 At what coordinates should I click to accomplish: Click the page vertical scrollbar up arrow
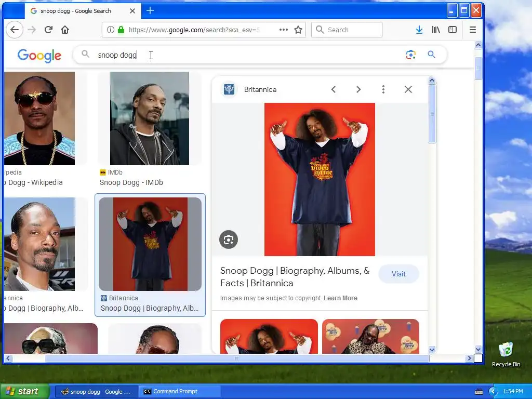coord(478,45)
